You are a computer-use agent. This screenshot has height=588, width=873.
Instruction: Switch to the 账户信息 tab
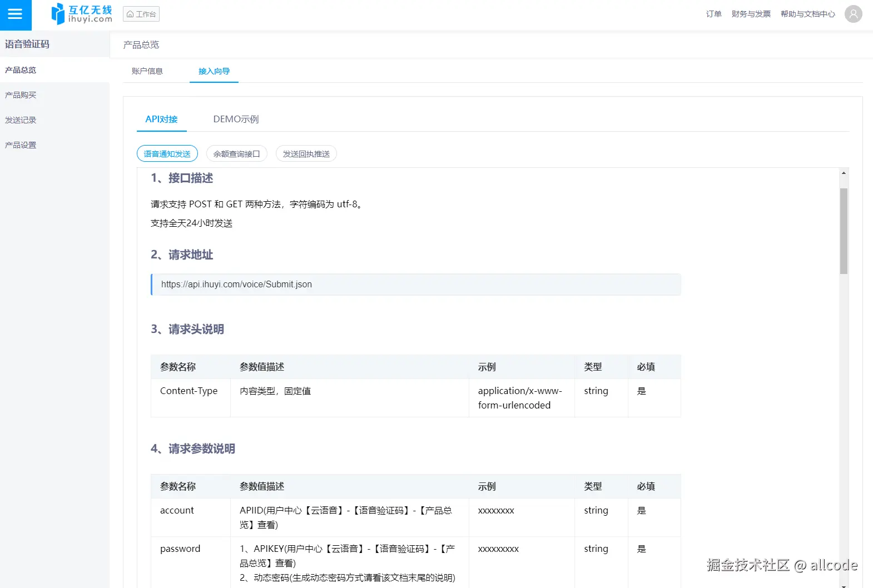click(147, 71)
